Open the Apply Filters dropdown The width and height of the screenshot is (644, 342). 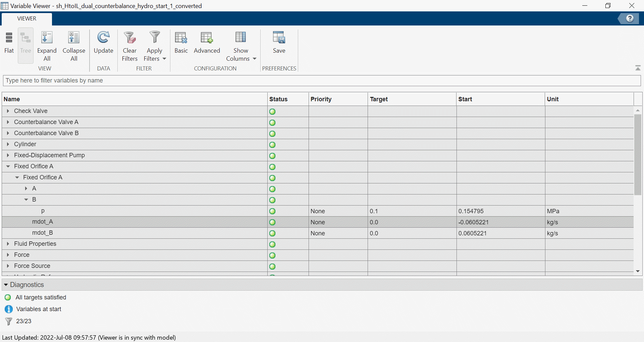[164, 59]
